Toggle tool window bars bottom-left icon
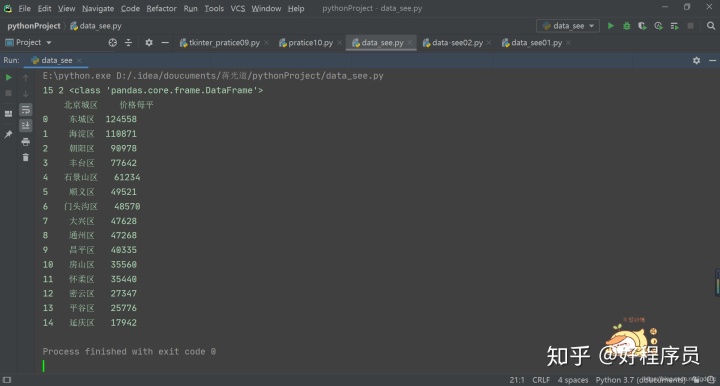 [x=7, y=380]
